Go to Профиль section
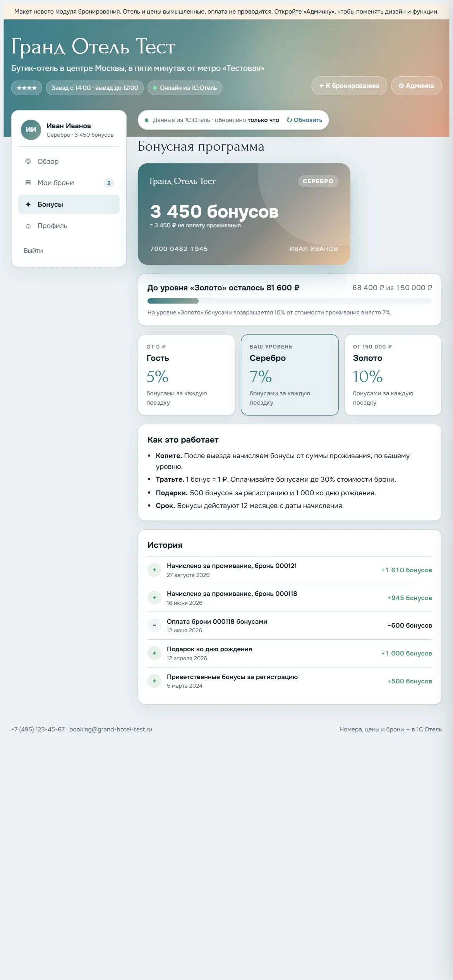 [x=69, y=226]
